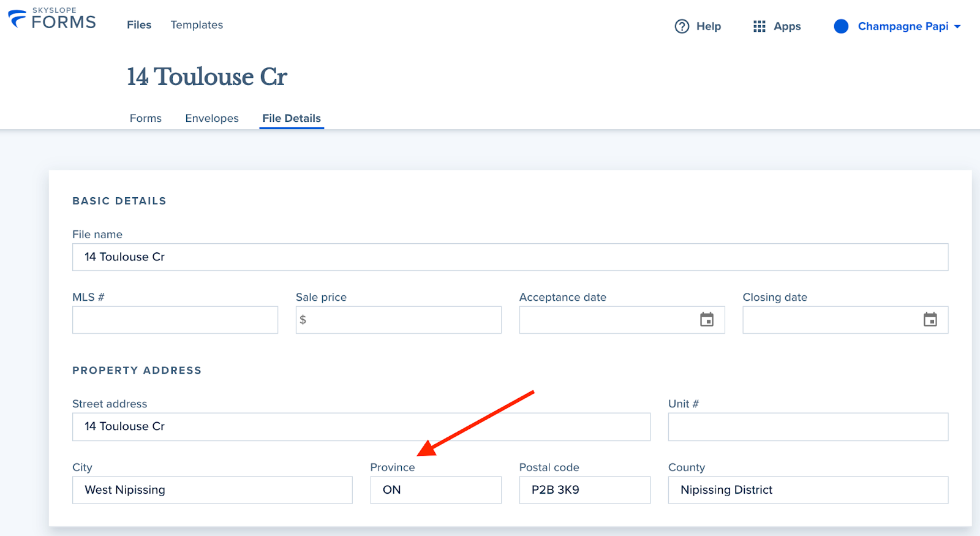Go to Templates in top navigation
The height and width of the screenshot is (536, 980).
[x=197, y=25]
